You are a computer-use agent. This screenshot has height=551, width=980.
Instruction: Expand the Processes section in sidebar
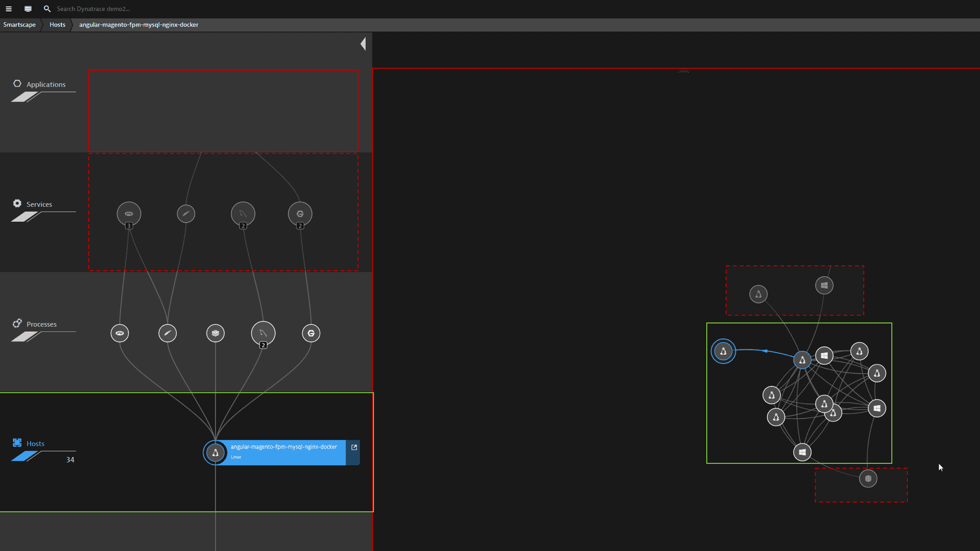click(x=41, y=323)
